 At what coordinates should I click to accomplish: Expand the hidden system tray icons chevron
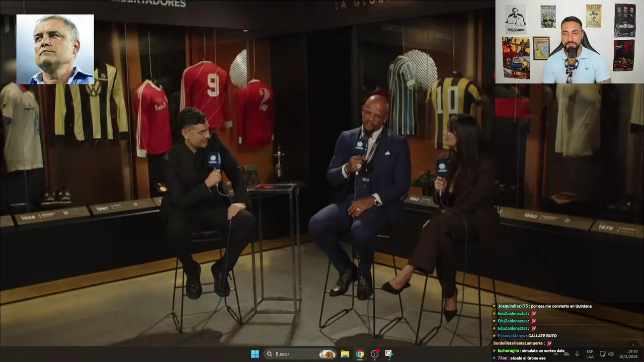[555, 354]
